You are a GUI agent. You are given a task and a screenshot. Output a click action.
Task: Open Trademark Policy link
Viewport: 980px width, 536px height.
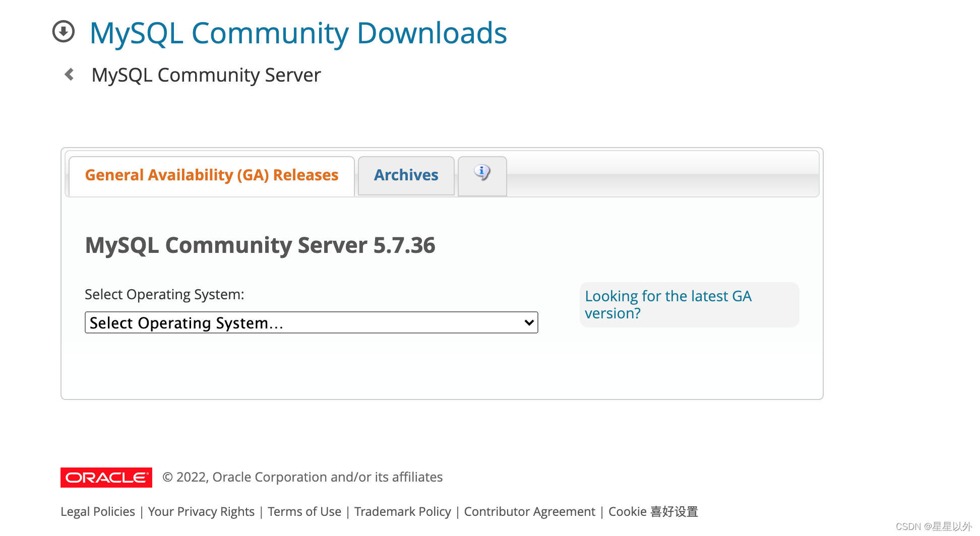(x=402, y=511)
